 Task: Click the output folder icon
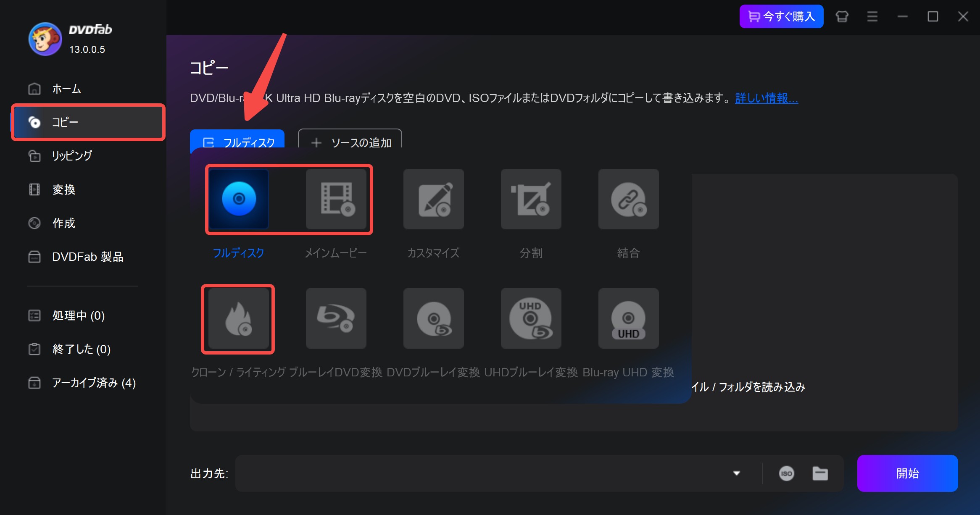(x=820, y=473)
